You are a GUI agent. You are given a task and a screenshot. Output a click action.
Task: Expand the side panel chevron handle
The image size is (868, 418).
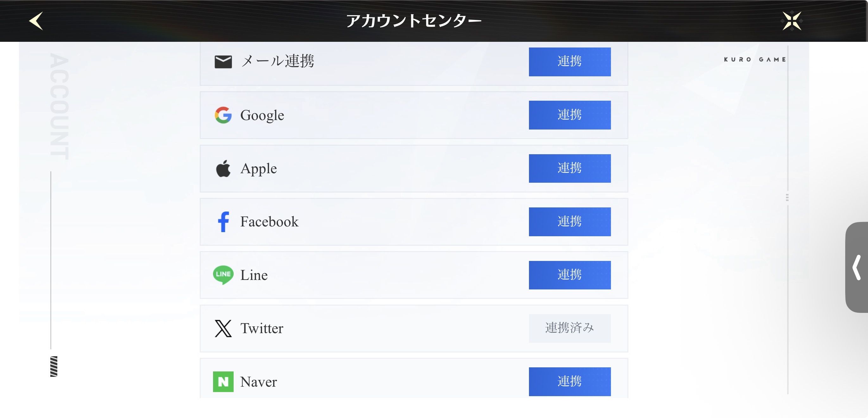(x=857, y=267)
